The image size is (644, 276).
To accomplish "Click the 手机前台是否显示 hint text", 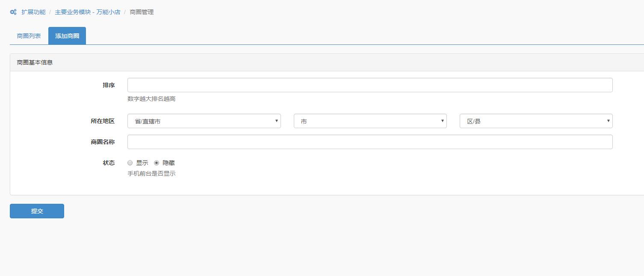I will point(151,173).
